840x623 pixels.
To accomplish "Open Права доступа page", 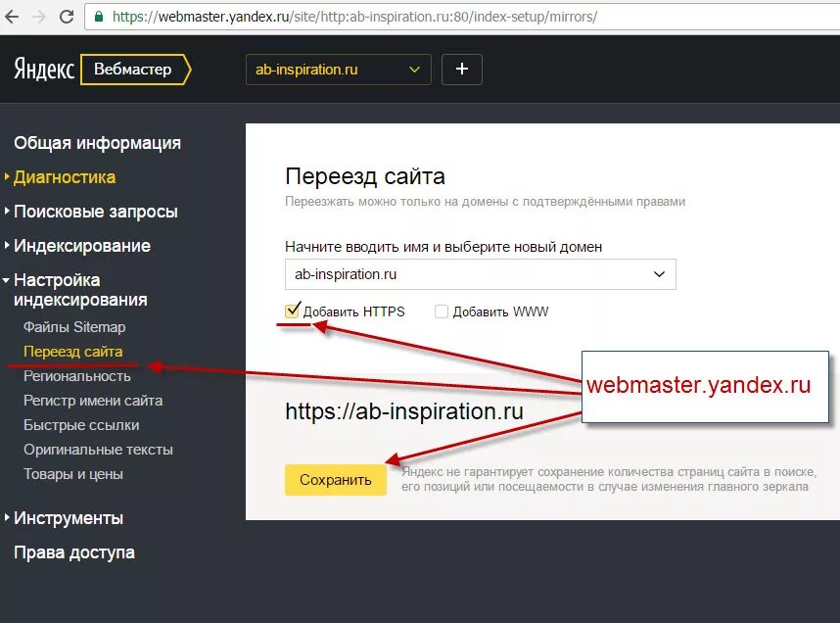I will [74, 552].
